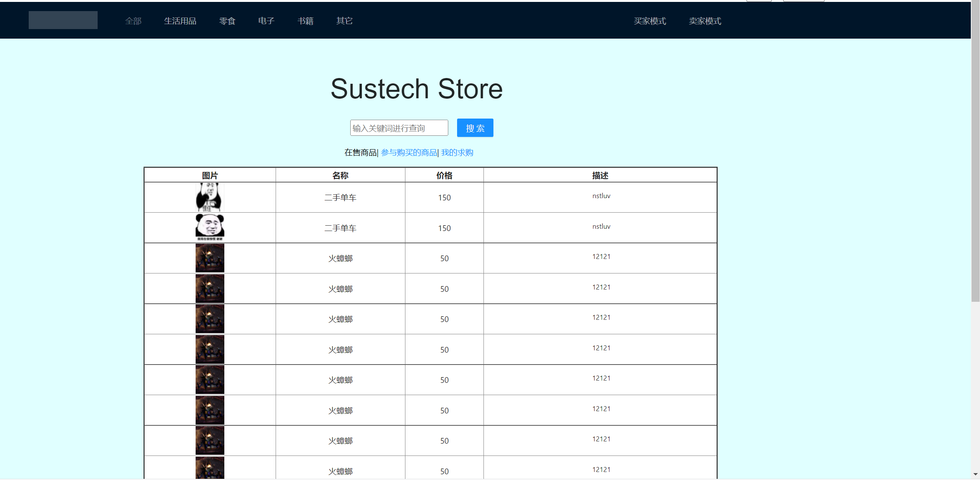The height and width of the screenshot is (480, 980).
Task: Select the 生活用品 category
Action: point(180,21)
